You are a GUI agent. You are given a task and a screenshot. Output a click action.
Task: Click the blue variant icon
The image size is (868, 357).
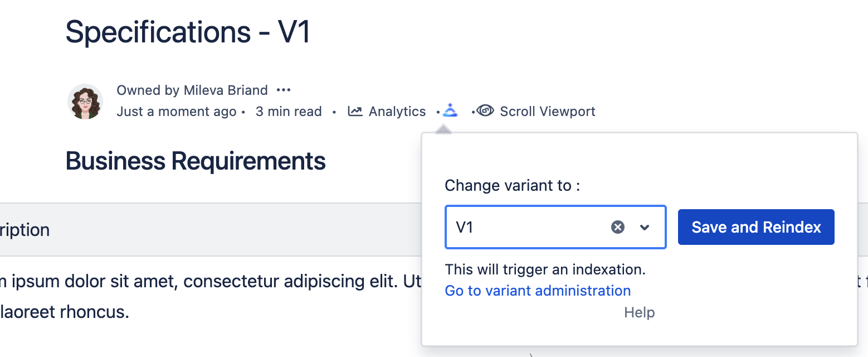(450, 110)
